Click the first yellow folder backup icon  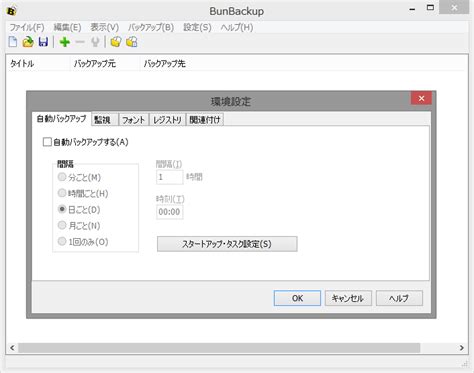[x=116, y=42]
